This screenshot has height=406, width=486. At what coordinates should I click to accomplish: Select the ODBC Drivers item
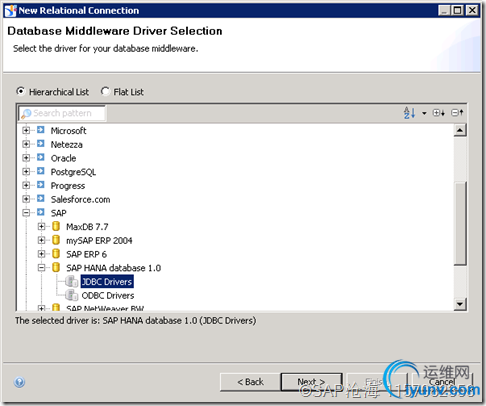tap(108, 295)
